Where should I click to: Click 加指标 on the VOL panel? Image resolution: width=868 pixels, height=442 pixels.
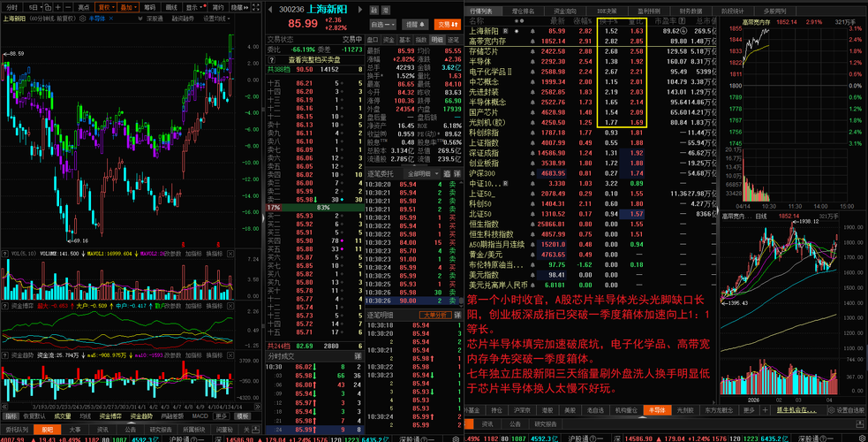click(193, 254)
